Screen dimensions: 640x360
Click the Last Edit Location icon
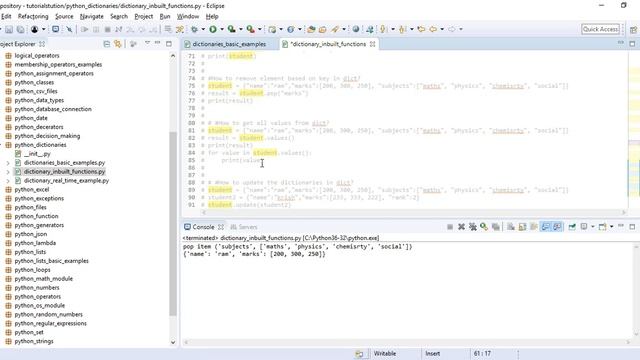coord(421,29)
